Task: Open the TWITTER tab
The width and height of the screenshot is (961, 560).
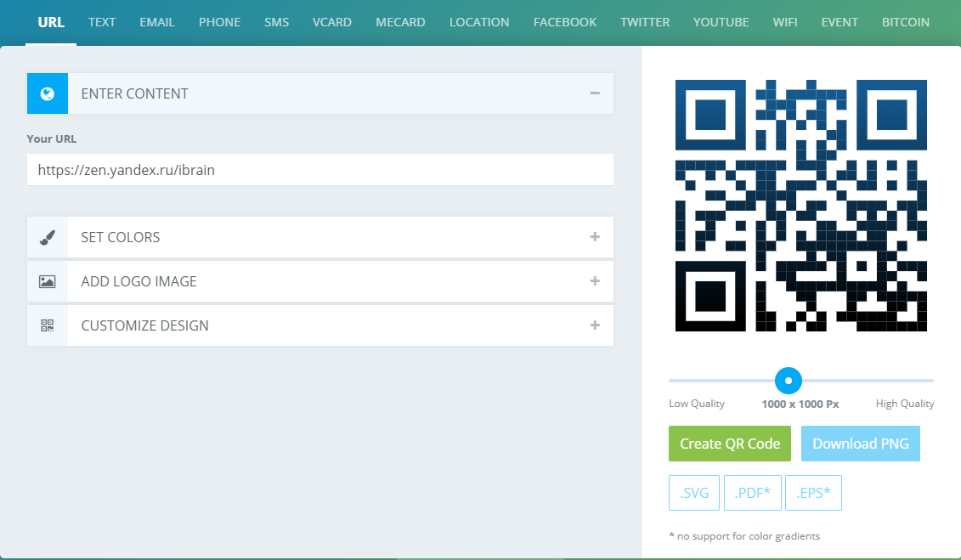Action: pyautogui.click(x=645, y=22)
